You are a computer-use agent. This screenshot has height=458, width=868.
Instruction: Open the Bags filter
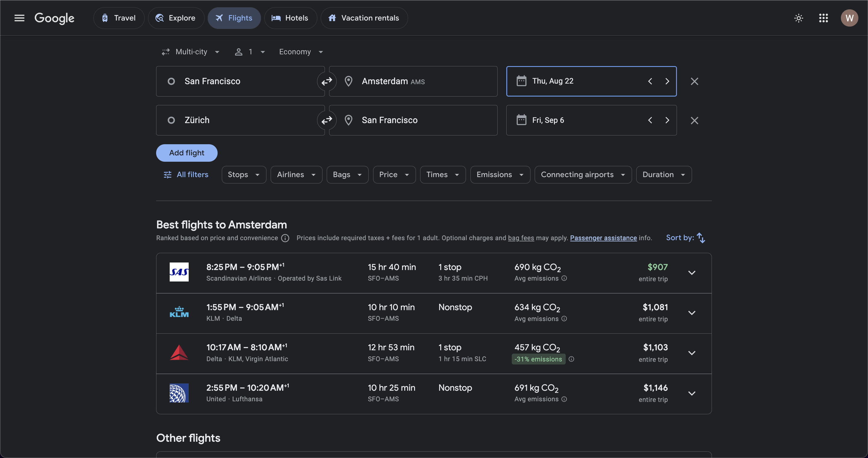[348, 175]
